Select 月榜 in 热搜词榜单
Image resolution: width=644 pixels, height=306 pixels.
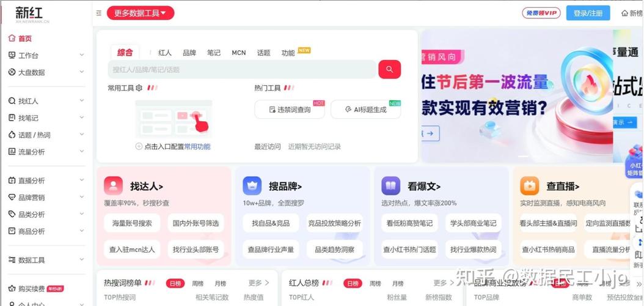[221, 283]
